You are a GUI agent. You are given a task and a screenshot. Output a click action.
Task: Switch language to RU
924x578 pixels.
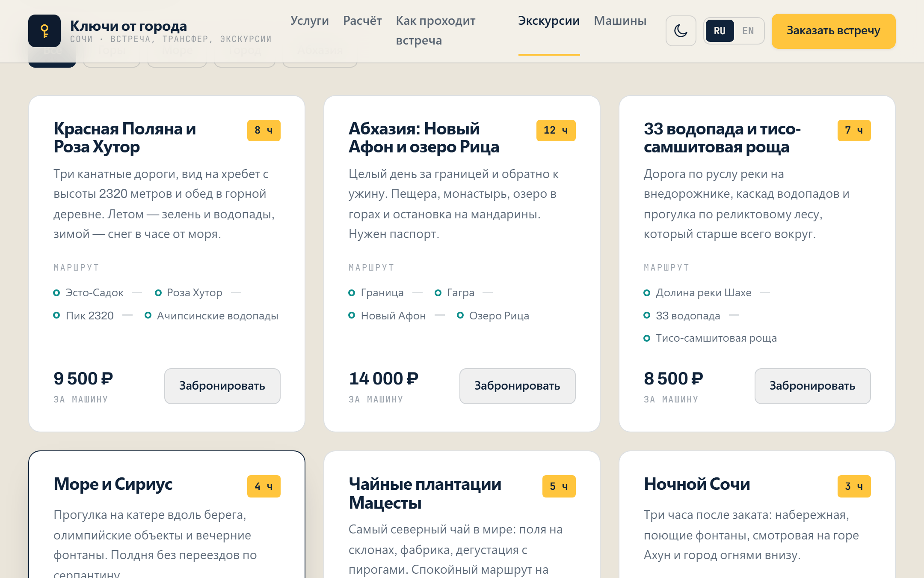[x=720, y=31]
